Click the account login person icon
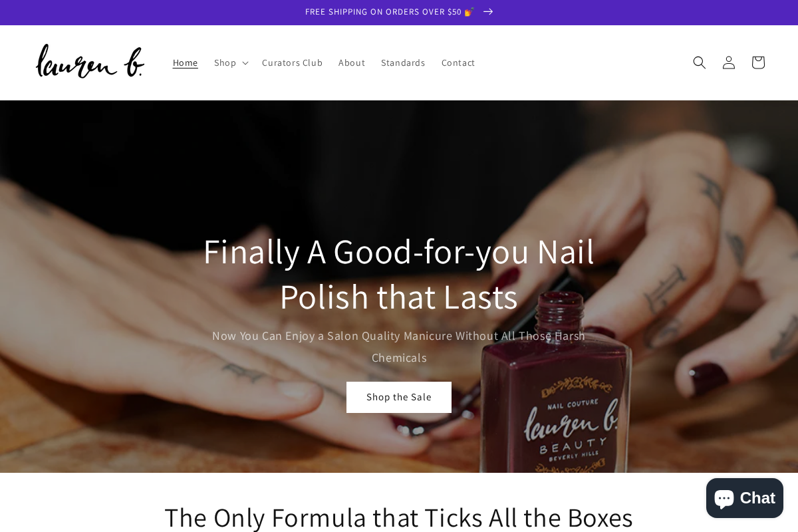798x532 pixels. pyautogui.click(x=729, y=63)
